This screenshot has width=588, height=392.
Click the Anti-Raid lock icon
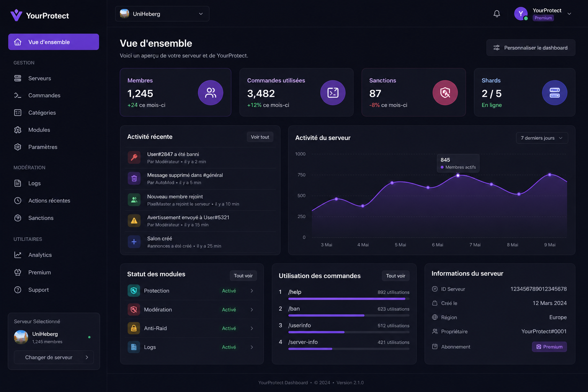134,328
